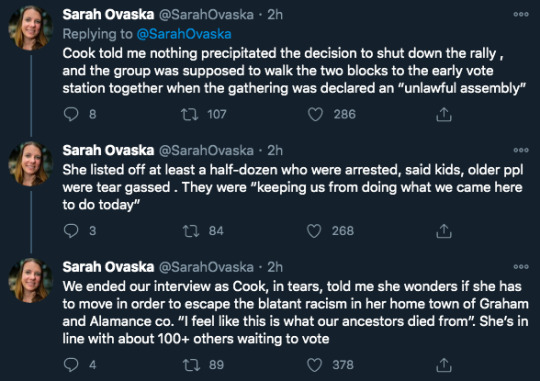This screenshot has height=381, width=540.
Task: Open more options on the third tweet
Action: (x=521, y=267)
